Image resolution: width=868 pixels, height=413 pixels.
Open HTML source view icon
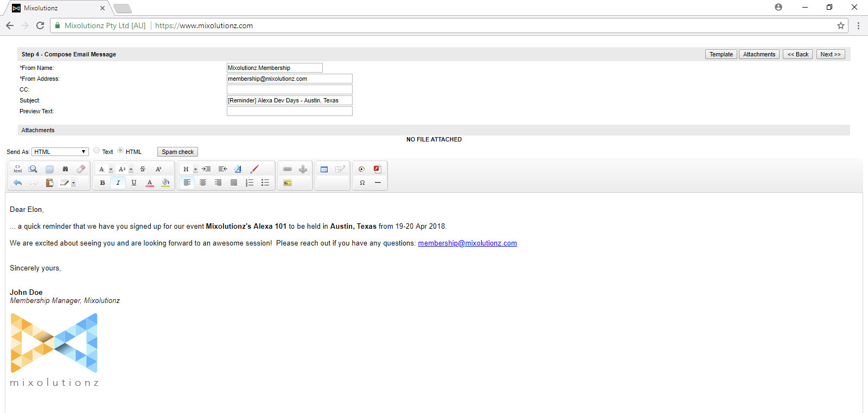tap(18, 169)
